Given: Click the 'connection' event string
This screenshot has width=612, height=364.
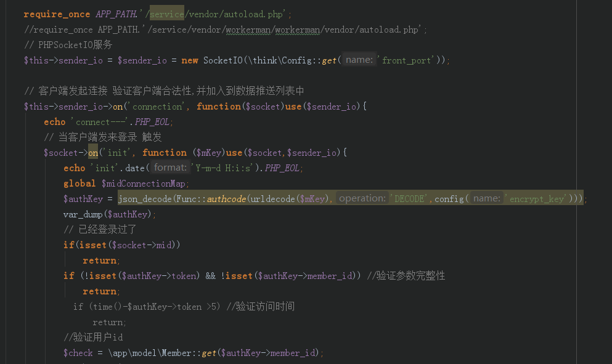Looking at the screenshot, I should tap(157, 107).
